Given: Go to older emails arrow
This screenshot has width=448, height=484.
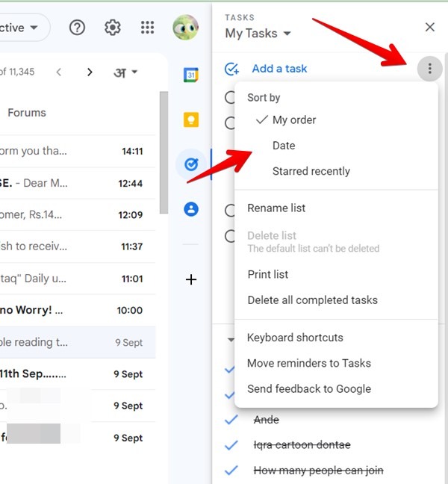Looking at the screenshot, I should (x=90, y=72).
